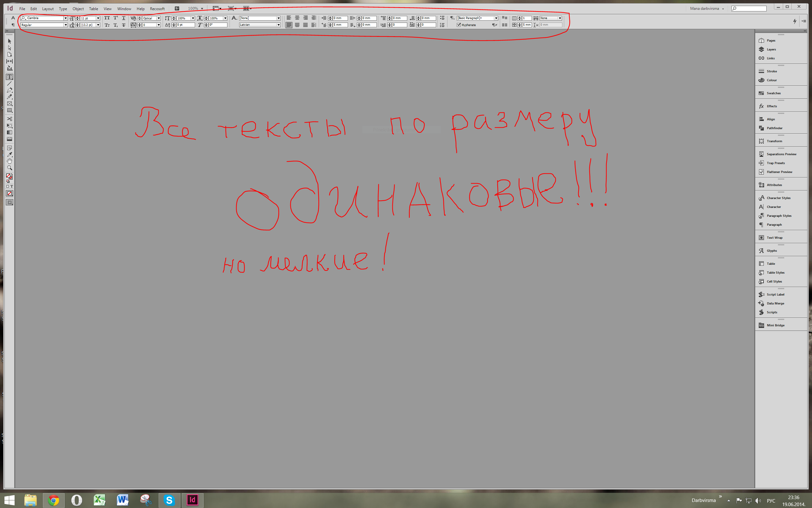Viewport: 812px width, 508px height.
Task: Open the 11 pt font size dropdown
Action: click(98, 18)
